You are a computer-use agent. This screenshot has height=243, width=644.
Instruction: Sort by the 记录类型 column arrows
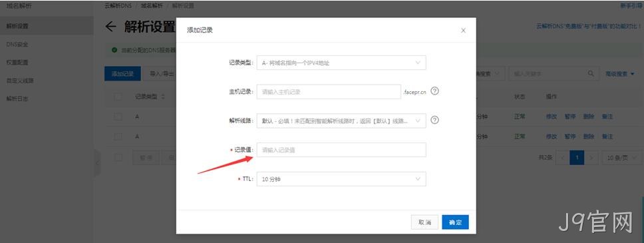162,97
